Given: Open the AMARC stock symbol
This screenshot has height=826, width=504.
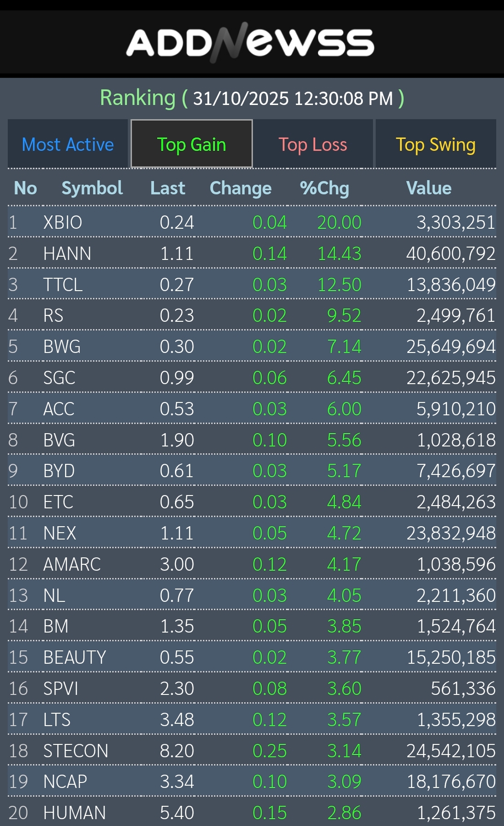Looking at the screenshot, I should tap(72, 564).
